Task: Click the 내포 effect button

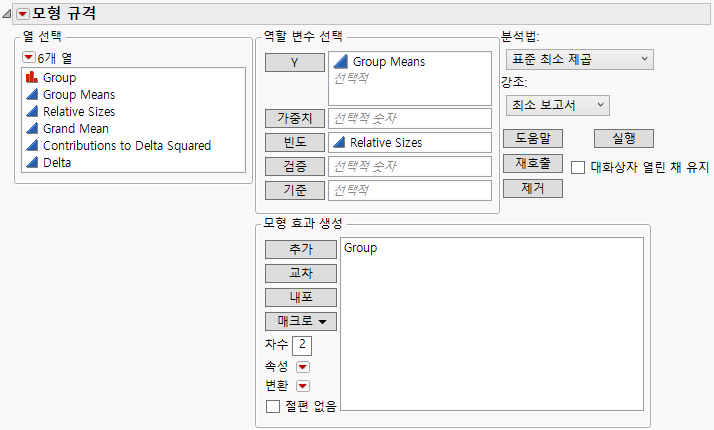Action: (301, 297)
